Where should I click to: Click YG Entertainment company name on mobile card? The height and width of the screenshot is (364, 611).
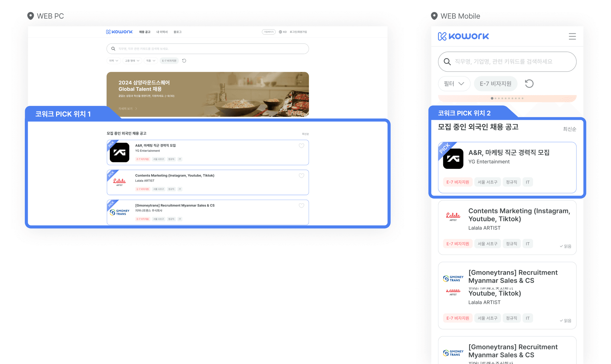[x=489, y=162]
